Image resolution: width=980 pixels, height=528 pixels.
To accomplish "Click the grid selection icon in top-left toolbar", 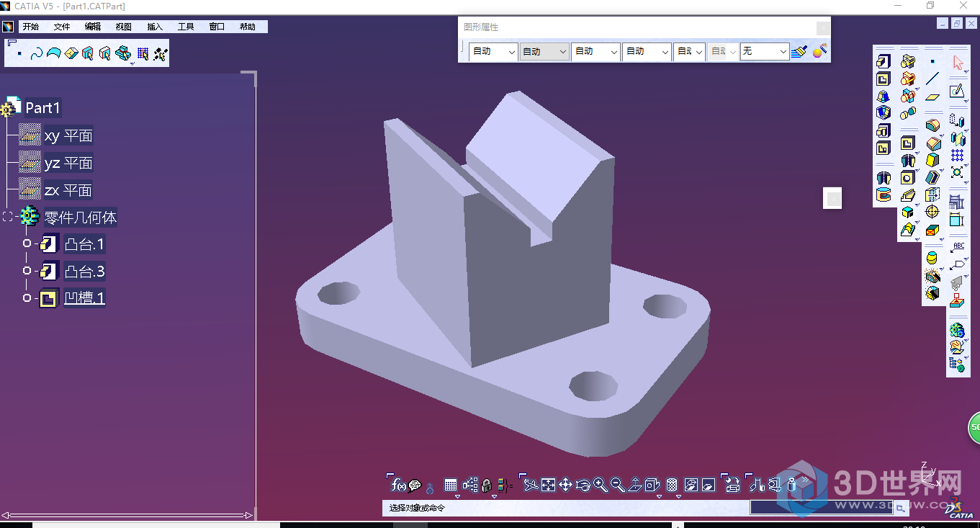I will 143,54.
